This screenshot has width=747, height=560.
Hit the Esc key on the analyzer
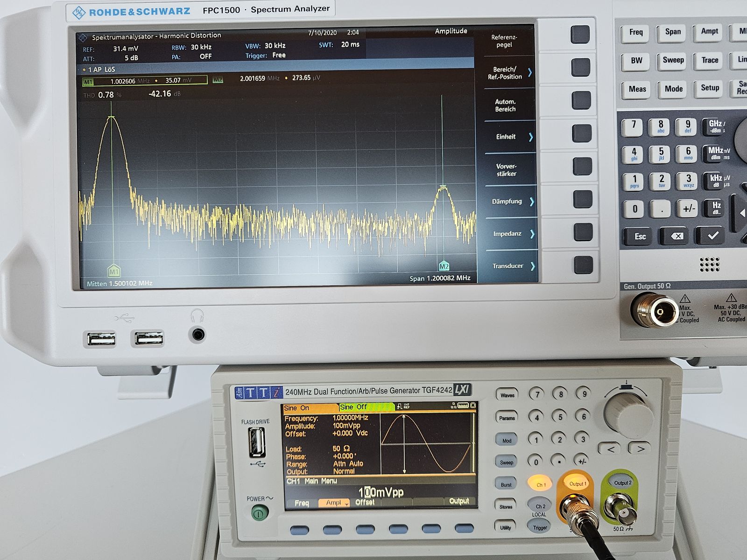[x=639, y=236]
